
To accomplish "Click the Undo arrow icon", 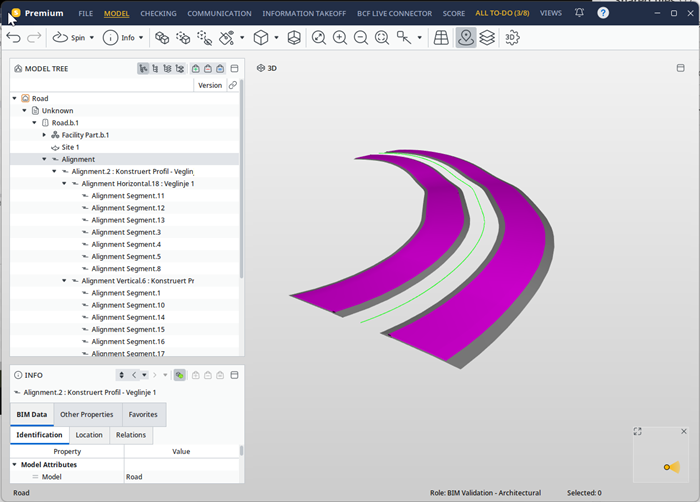I will point(13,38).
